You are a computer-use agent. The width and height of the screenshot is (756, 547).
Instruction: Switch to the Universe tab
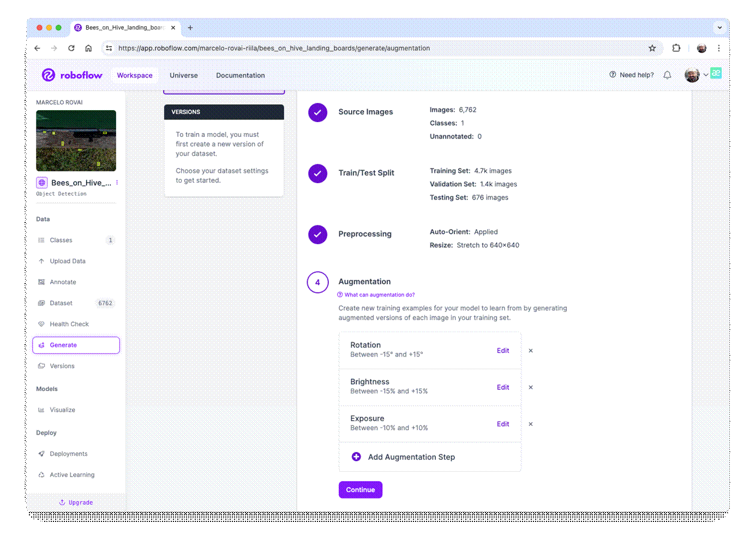coord(183,75)
